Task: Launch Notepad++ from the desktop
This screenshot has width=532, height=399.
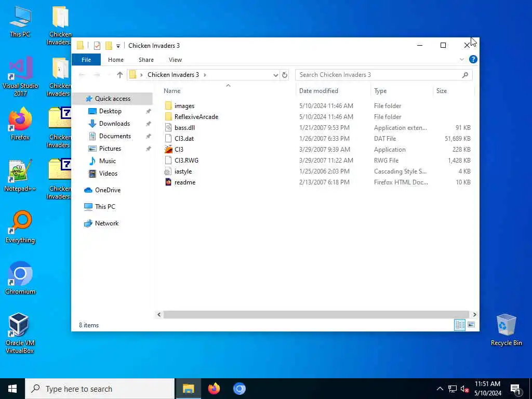Action: tap(20, 176)
